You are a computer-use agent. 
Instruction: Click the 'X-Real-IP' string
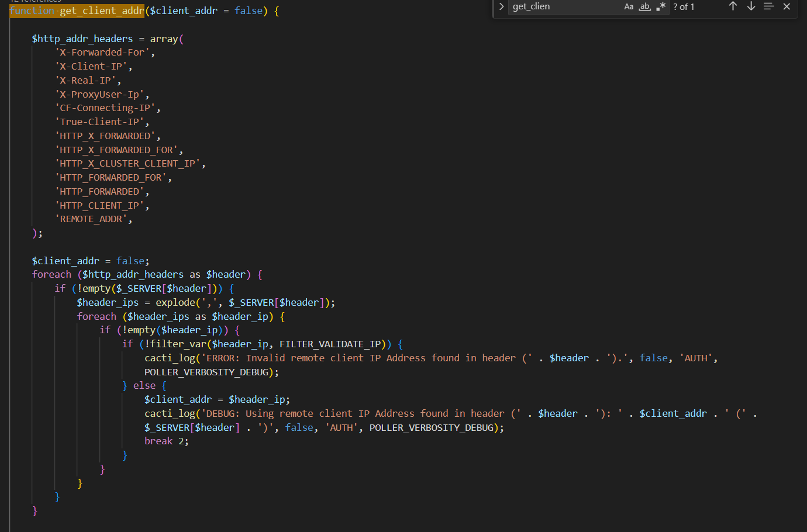(x=85, y=81)
